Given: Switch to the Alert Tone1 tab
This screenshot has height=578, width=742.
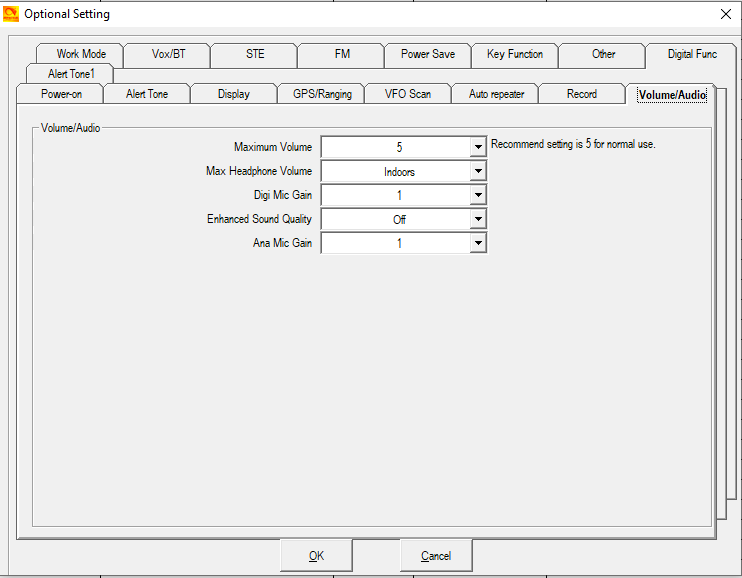Looking at the screenshot, I should point(71,74).
